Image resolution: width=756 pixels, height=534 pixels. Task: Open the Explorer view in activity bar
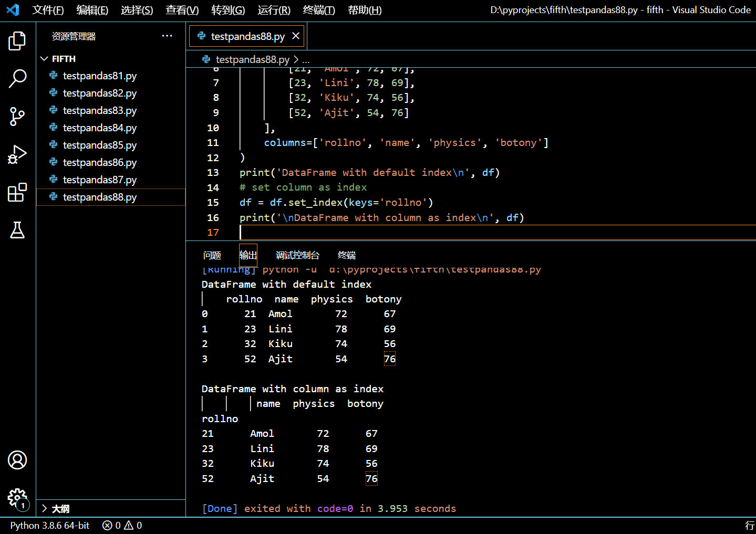[17, 41]
